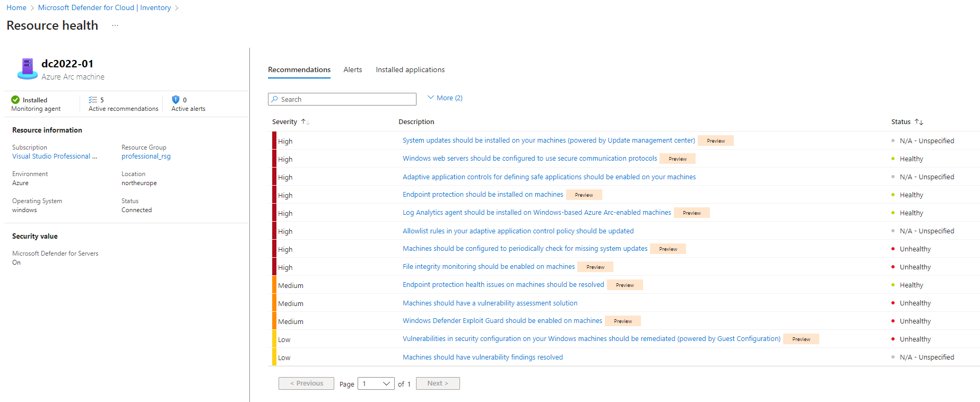This screenshot has height=402, width=980.
Task: Click the Previous page button
Action: (x=306, y=383)
